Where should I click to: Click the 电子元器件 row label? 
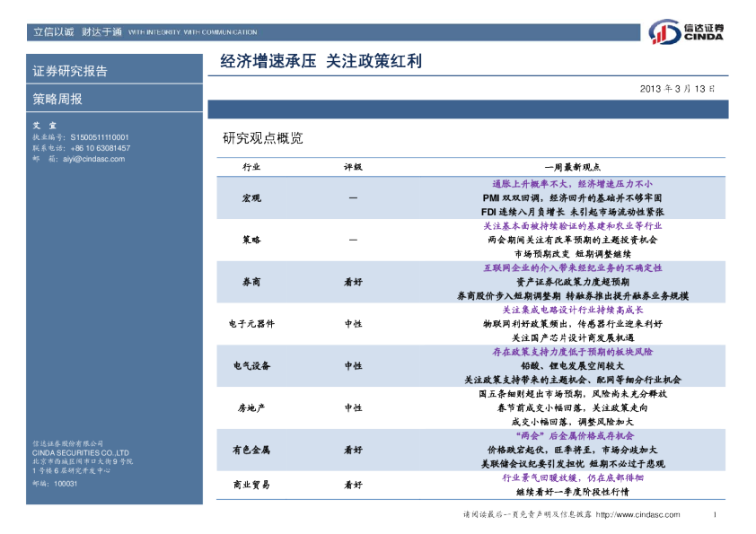tap(251, 324)
